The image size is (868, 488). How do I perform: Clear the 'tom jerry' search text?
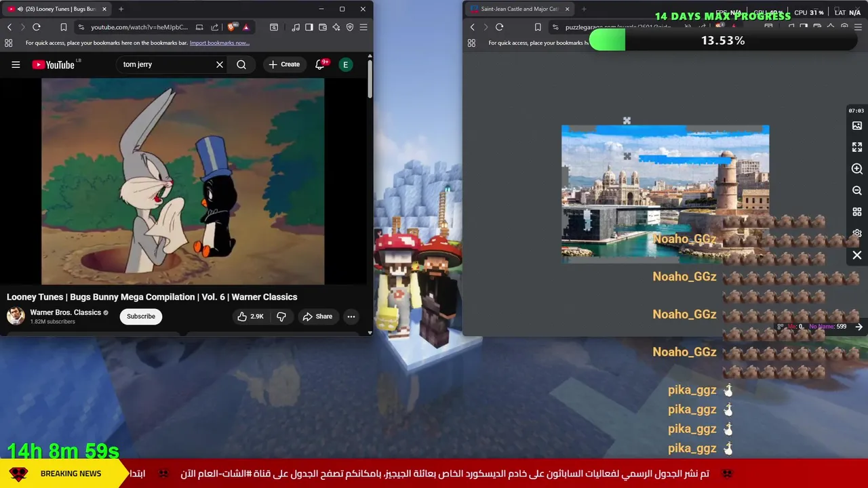click(x=220, y=64)
